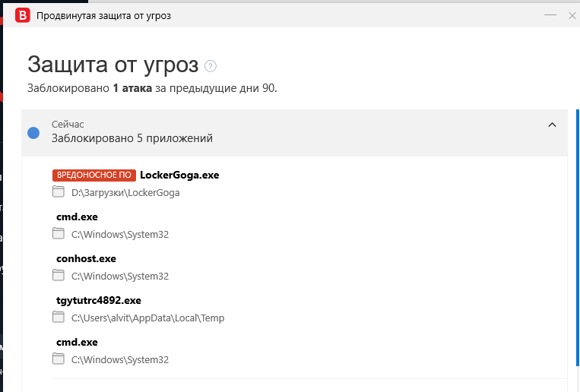Select the first cmd.exe entry name
The height and width of the screenshot is (392, 580).
[x=77, y=217]
